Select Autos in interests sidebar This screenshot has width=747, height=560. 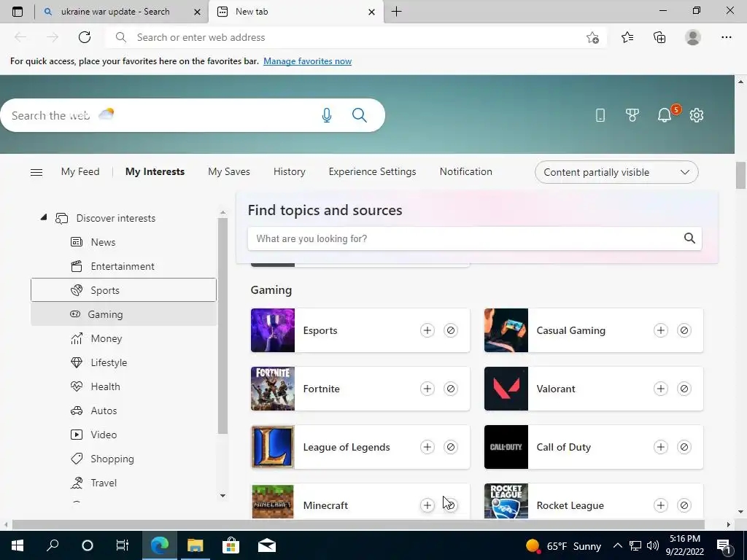(x=123, y=411)
